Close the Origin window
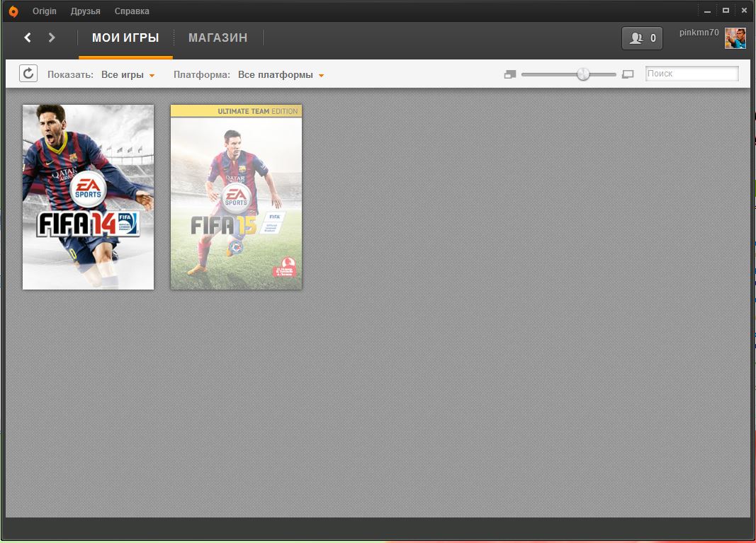Viewport: 756px width, 543px height. [x=744, y=11]
